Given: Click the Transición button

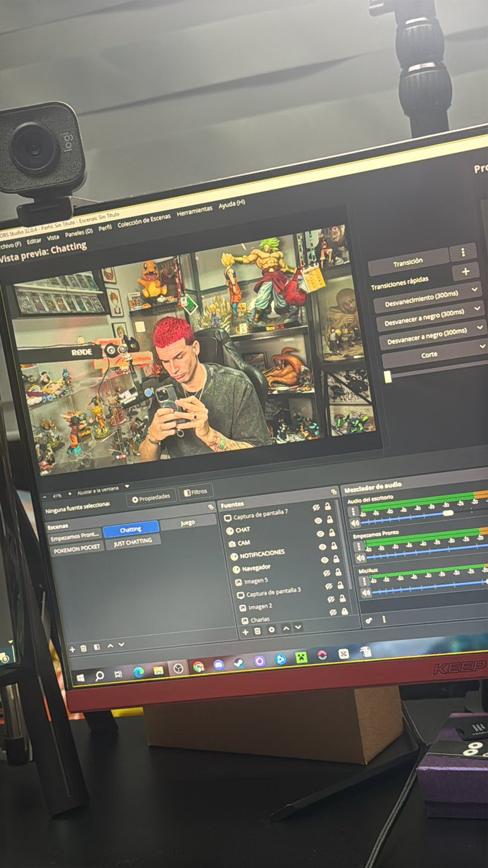Looking at the screenshot, I should pyautogui.click(x=408, y=262).
